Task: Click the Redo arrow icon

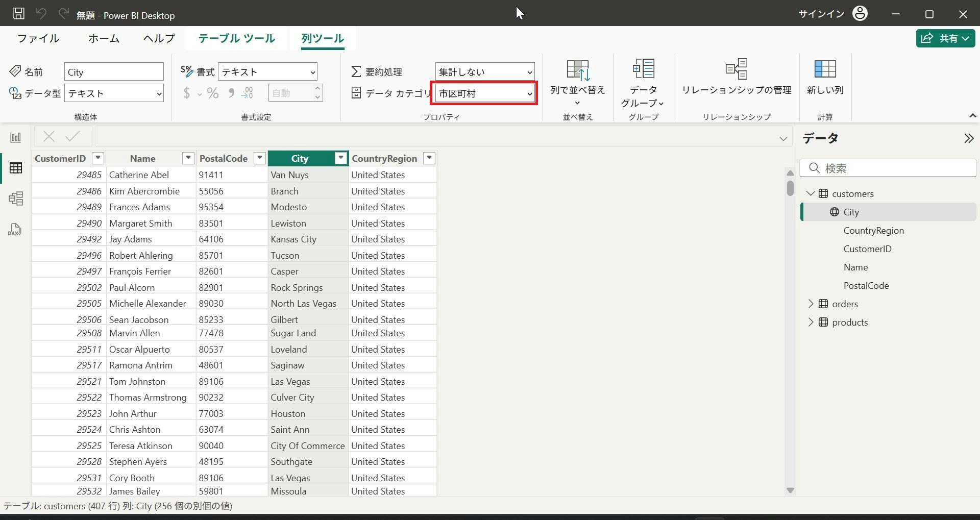Action: 63,13
